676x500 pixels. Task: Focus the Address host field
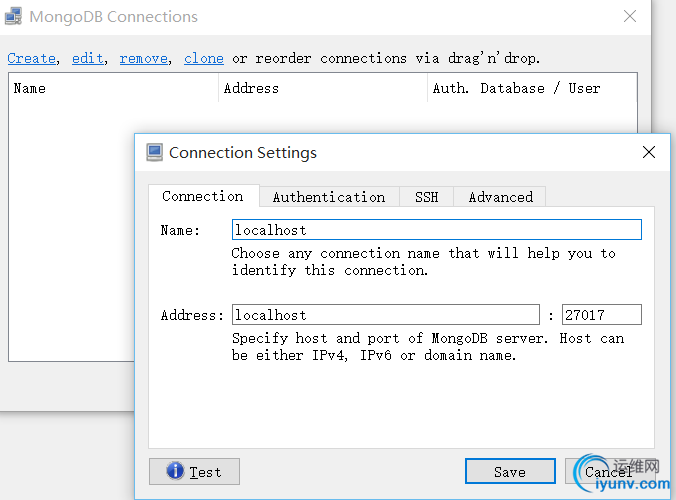pos(386,315)
